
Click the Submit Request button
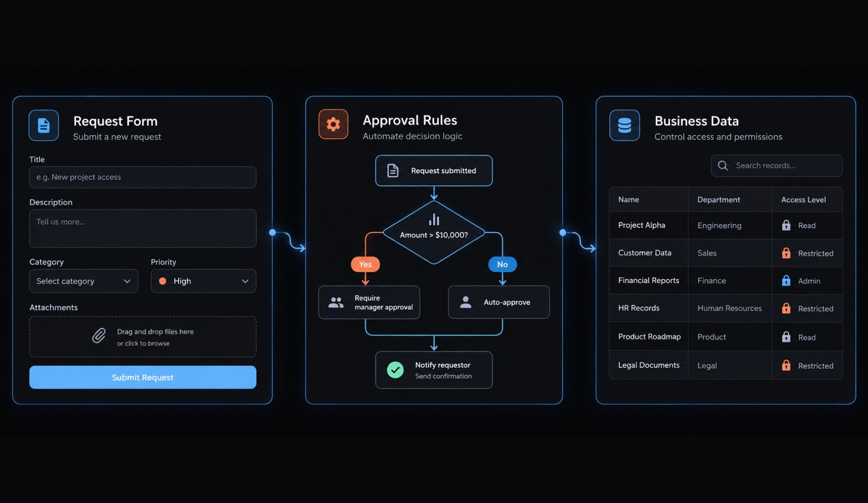tap(143, 377)
